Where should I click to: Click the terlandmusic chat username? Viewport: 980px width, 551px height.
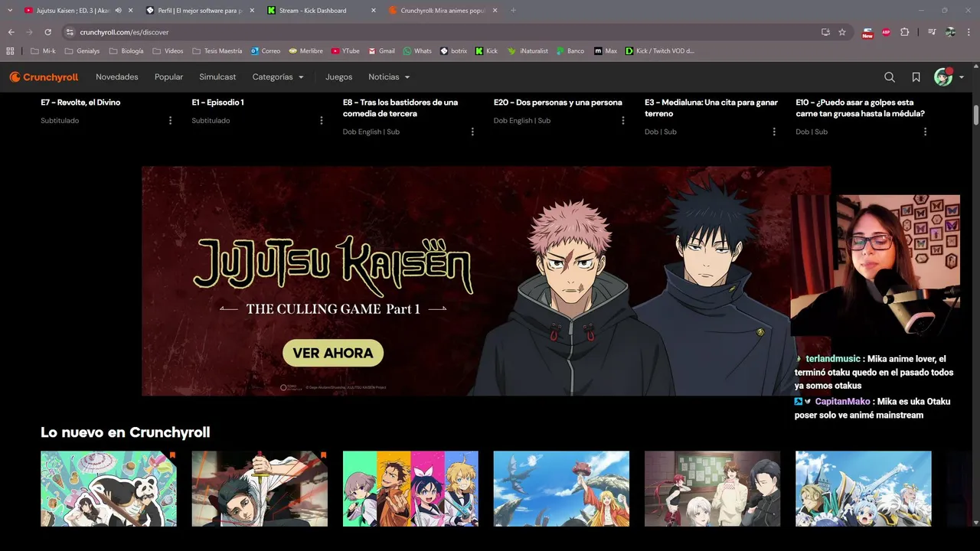point(833,358)
